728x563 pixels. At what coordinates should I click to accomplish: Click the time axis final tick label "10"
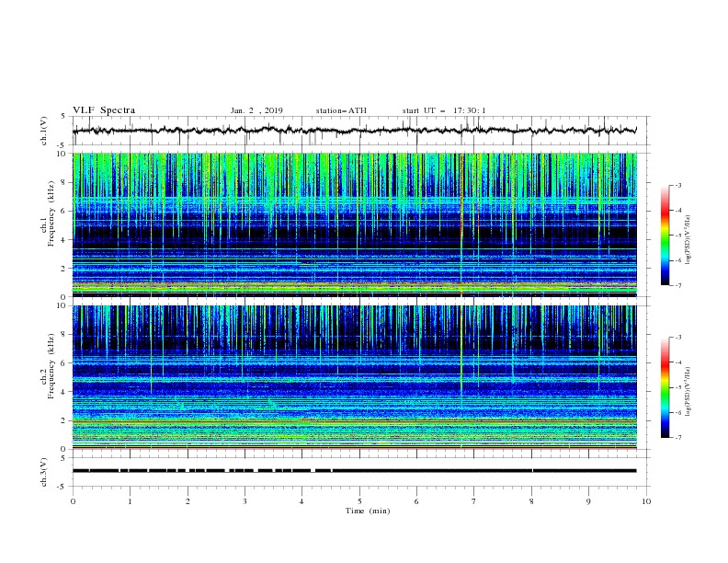point(646,501)
